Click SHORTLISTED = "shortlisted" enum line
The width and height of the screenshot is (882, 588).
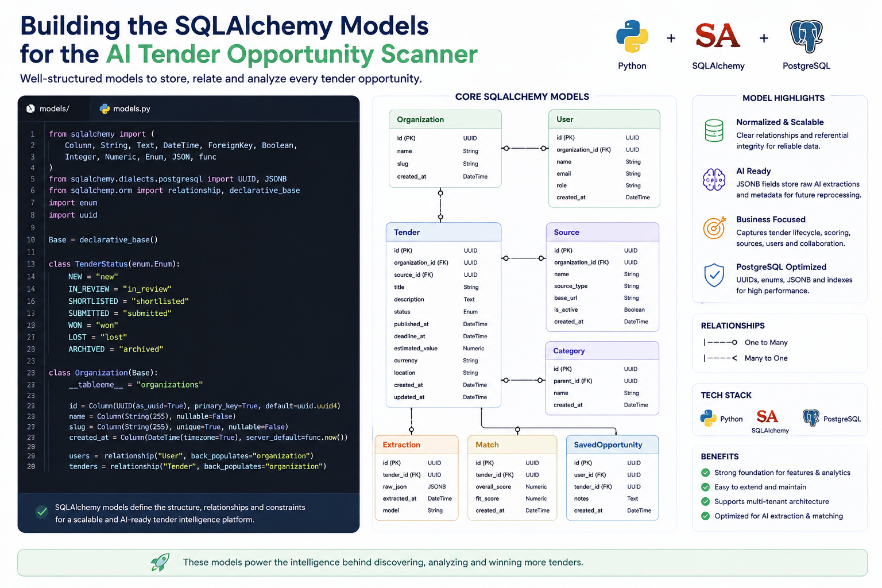pos(129,301)
